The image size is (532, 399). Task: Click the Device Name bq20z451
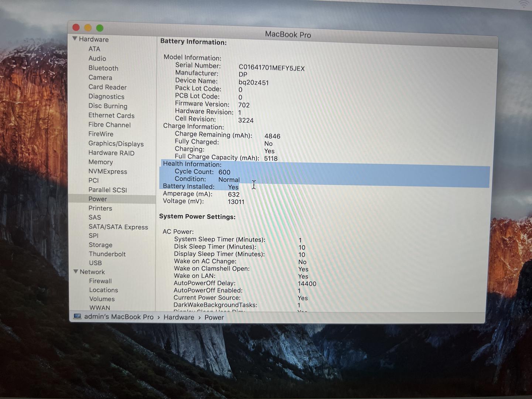click(x=253, y=82)
